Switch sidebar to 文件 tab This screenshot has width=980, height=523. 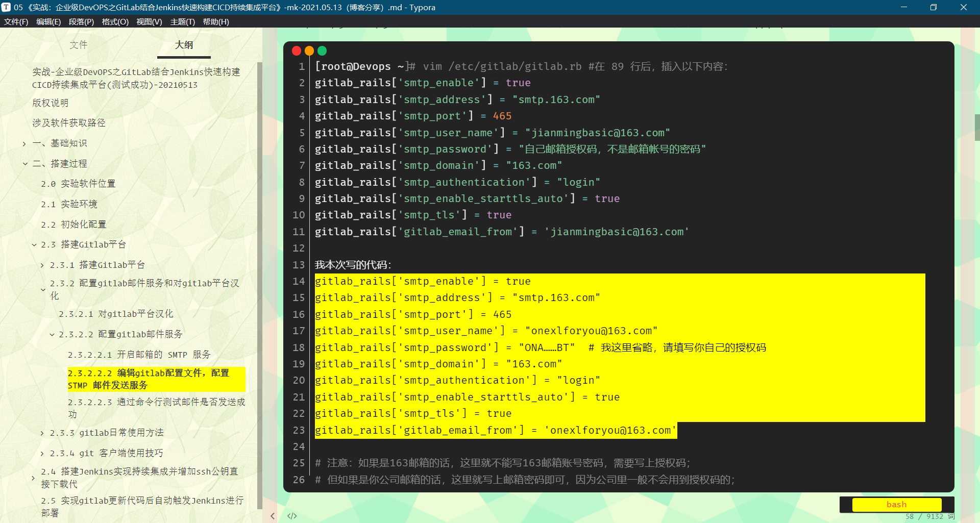coord(79,45)
